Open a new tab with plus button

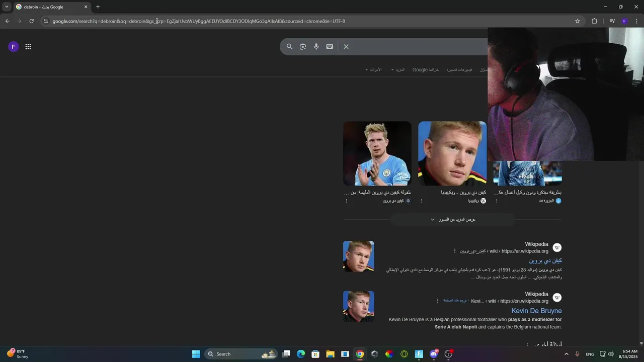[x=98, y=7]
